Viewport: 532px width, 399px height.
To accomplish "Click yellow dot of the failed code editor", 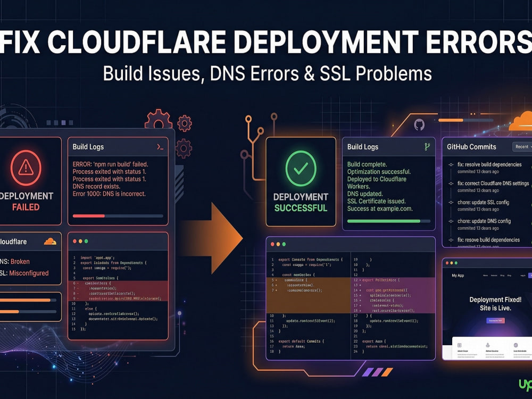I will click(x=80, y=241).
